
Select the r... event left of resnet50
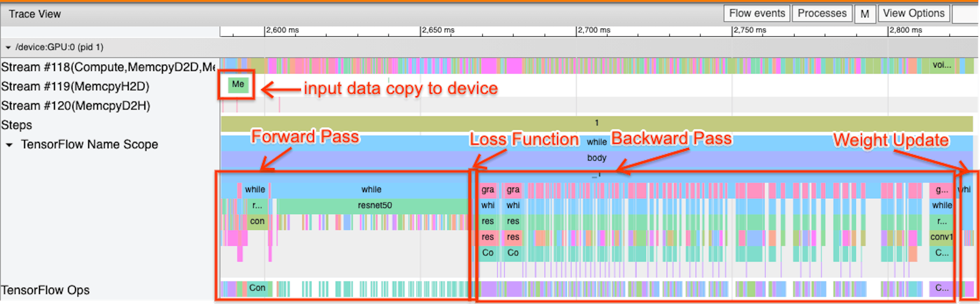pos(257,206)
